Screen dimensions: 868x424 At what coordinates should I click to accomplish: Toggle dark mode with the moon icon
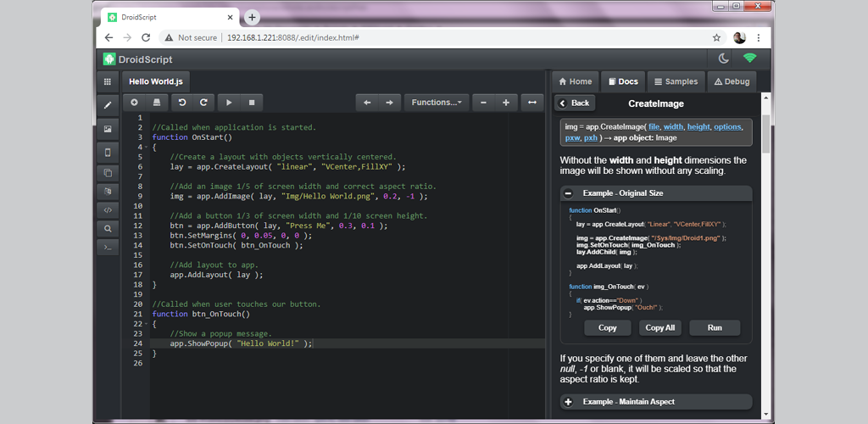pos(723,59)
